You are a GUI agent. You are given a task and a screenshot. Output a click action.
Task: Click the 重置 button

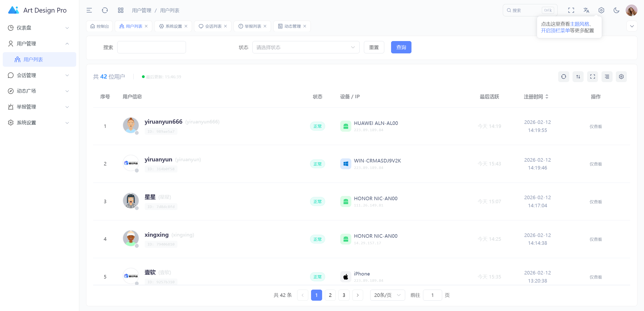pyautogui.click(x=374, y=47)
